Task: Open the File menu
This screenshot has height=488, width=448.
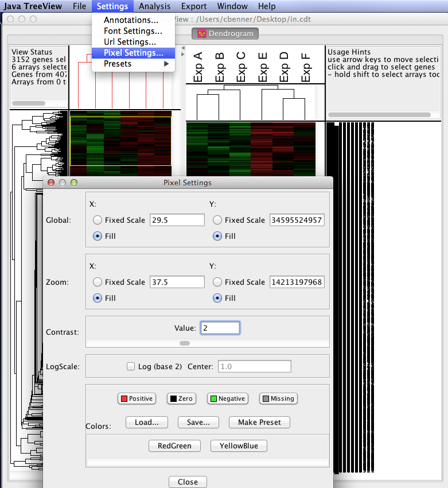Action: [79, 6]
